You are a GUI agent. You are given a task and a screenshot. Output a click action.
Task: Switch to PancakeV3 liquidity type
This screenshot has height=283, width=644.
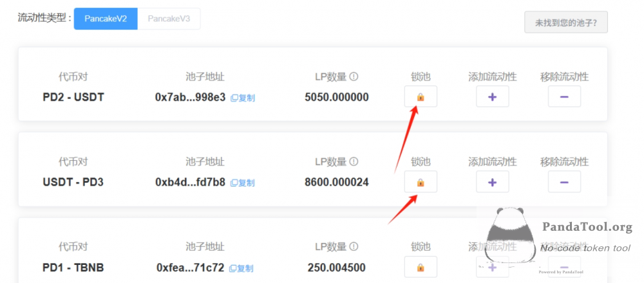(x=169, y=19)
